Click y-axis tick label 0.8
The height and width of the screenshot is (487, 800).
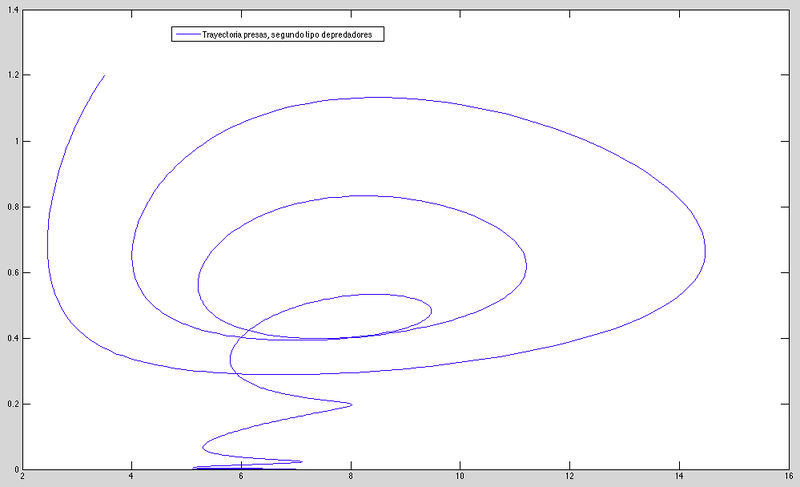tap(13, 207)
